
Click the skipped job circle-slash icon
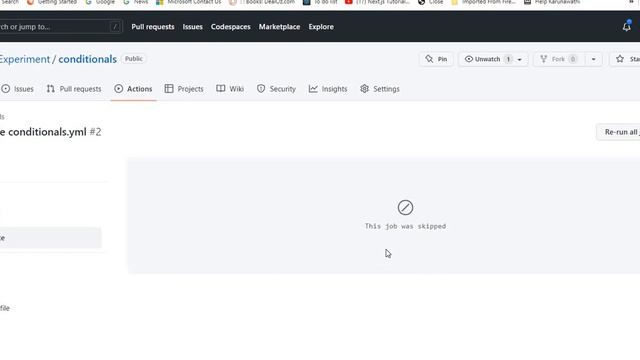coord(405,207)
